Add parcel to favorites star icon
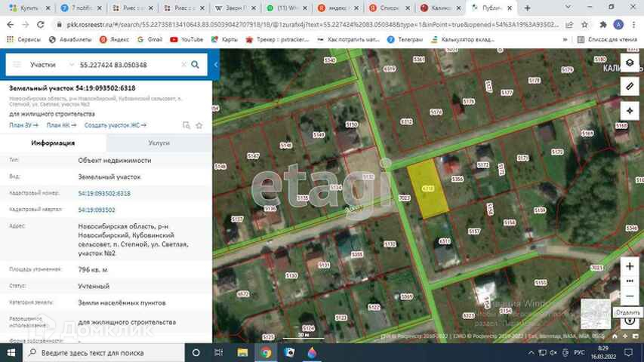The image size is (644, 362). tap(199, 125)
